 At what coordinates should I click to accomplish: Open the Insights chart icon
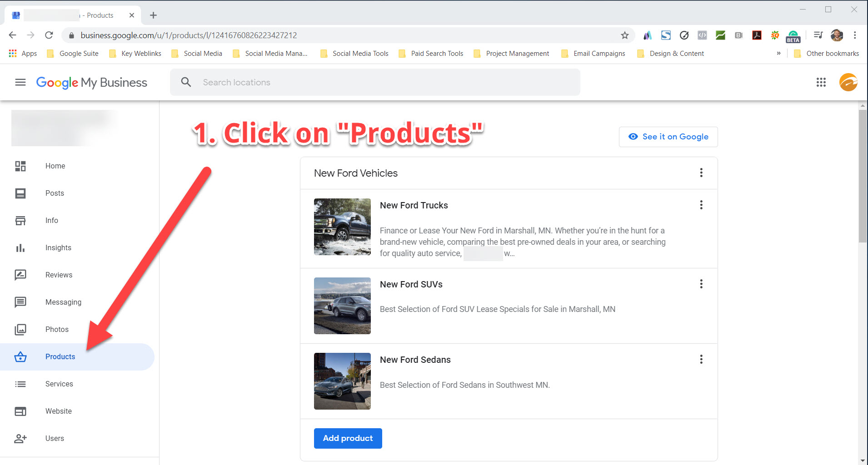point(20,247)
